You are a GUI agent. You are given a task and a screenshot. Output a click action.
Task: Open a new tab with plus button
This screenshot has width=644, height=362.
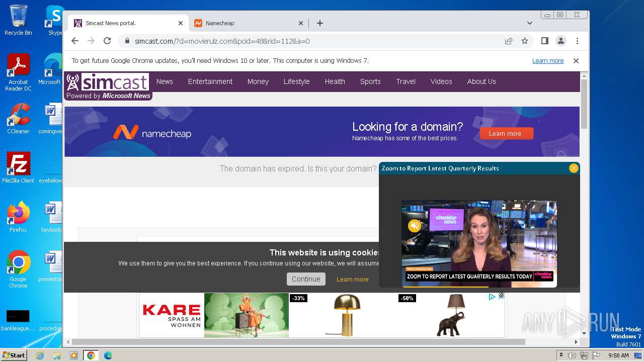coord(320,23)
